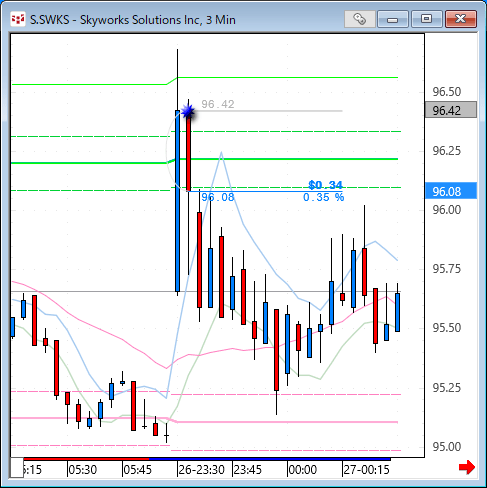Screen dimensions: 487x488
Task: Click the red arrow scroll-to-latest icon
Action: 467,467
